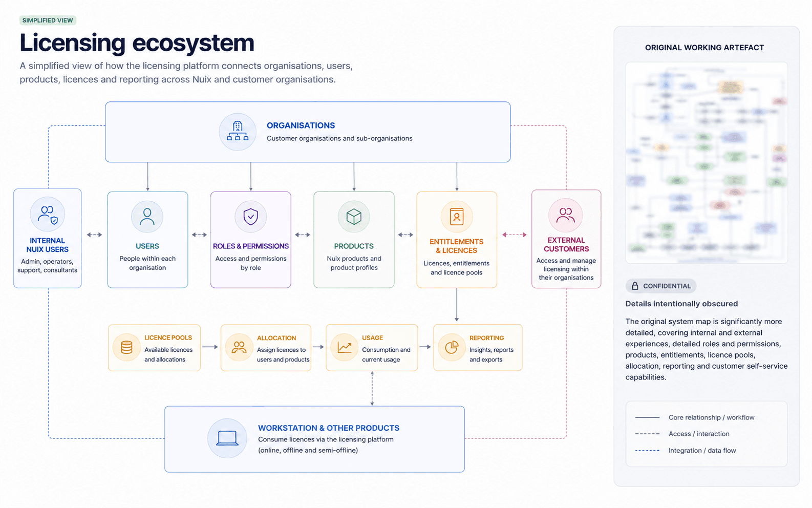Click the paragraph 'The original system map'

tap(707, 349)
